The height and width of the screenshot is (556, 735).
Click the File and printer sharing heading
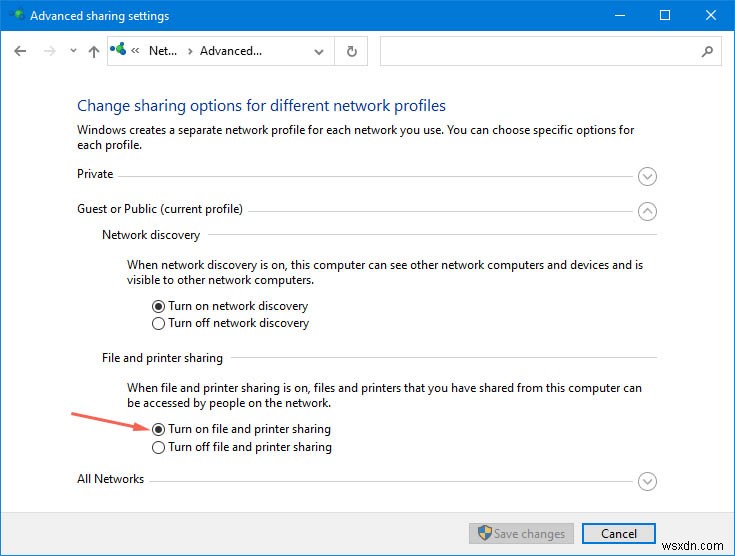(162, 358)
